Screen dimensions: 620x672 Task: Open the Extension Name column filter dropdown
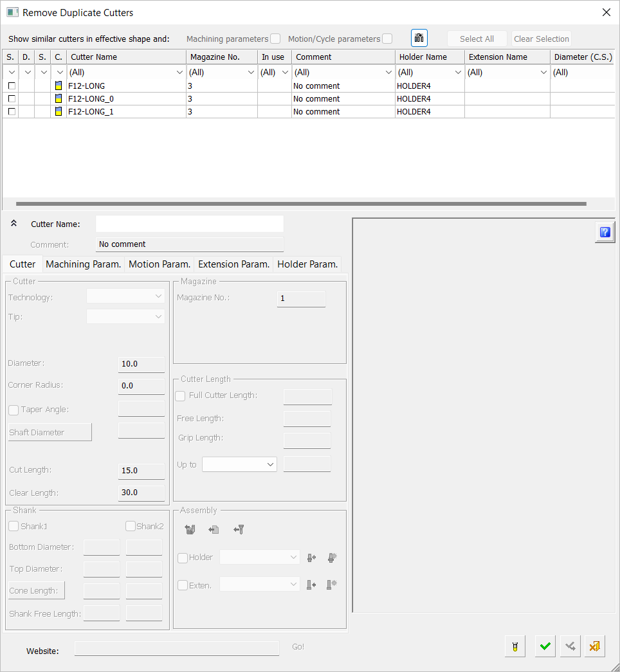(x=543, y=73)
